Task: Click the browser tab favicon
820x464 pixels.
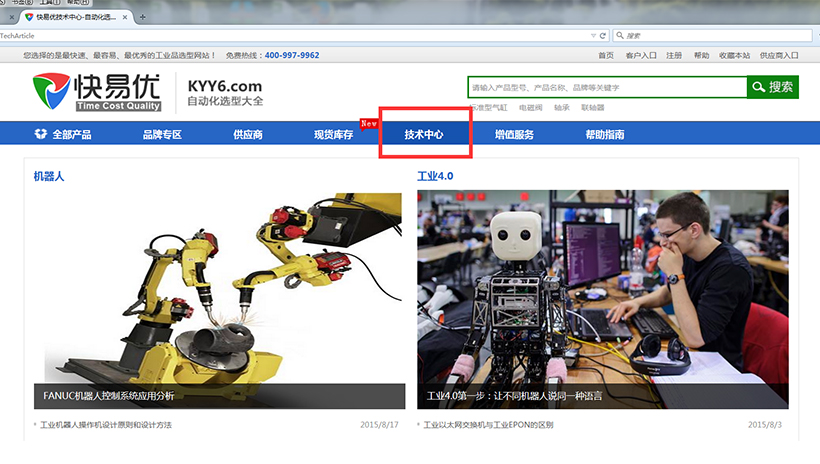Action: pyautogui.click(x=29, y=17)
